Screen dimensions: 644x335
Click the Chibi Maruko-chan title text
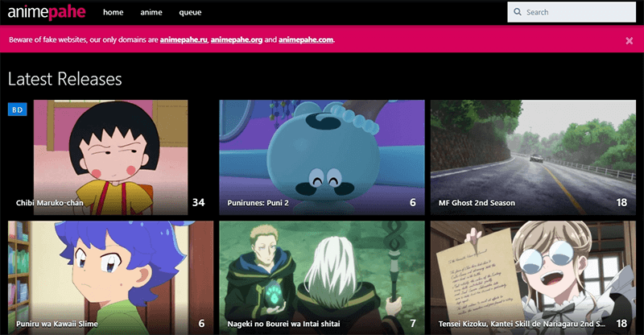pyautogui.click(x=50, y=203)
